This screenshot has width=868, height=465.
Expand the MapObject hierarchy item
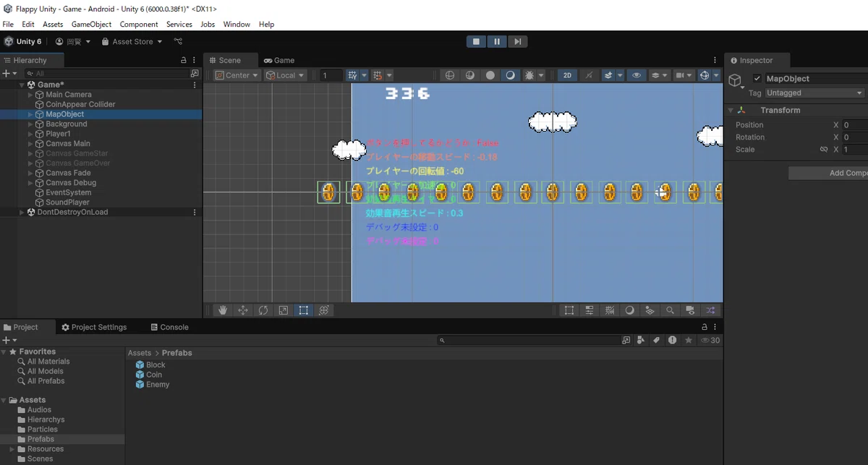click(x=30, y=114)
